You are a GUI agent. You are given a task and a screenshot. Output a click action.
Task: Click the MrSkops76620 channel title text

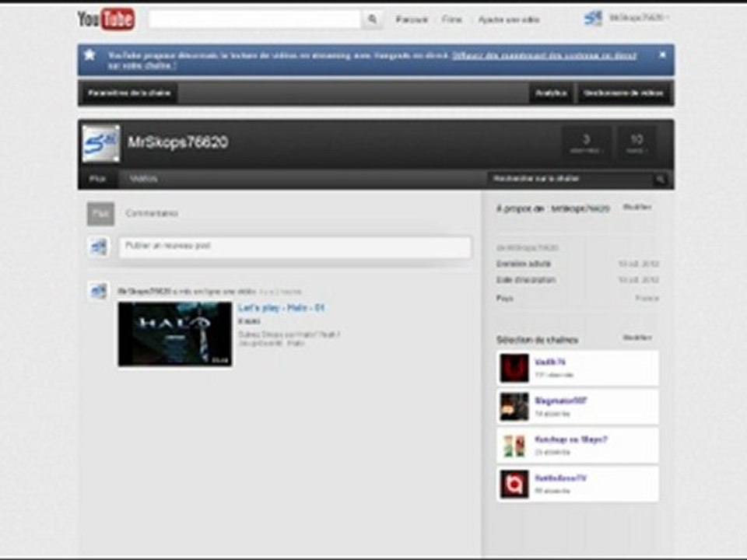click(x=177, y=142)
